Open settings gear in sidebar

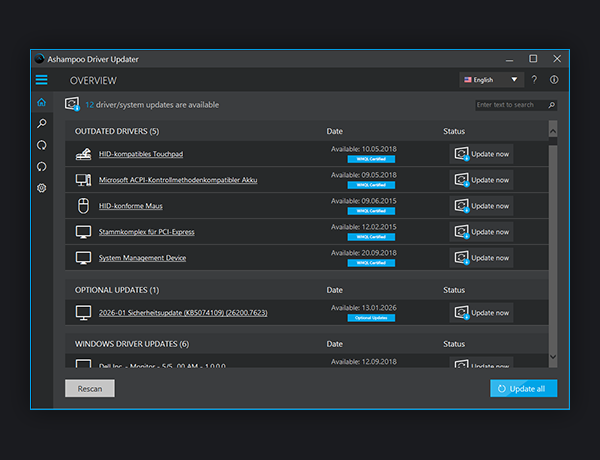(41, 188)
